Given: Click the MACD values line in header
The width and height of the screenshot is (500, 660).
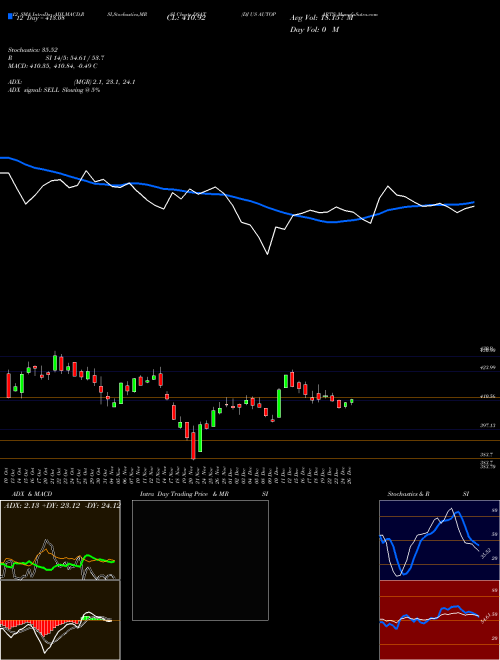Looking at the screenshot, I should pos(53,66).
